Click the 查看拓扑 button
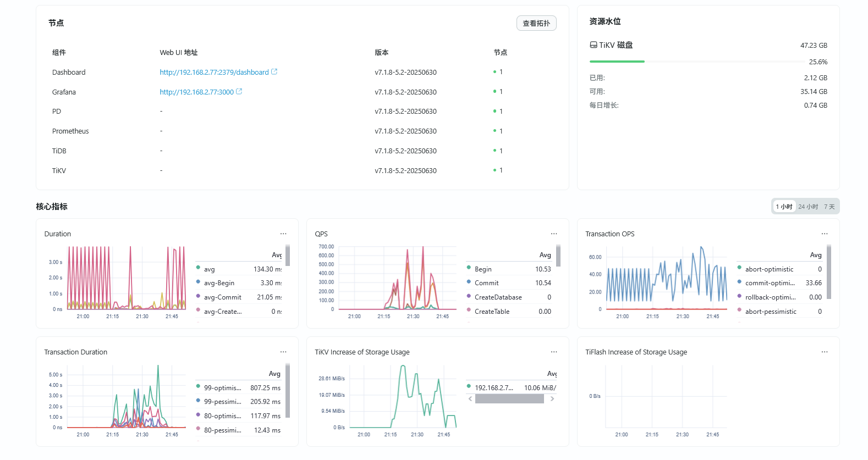 536,23
